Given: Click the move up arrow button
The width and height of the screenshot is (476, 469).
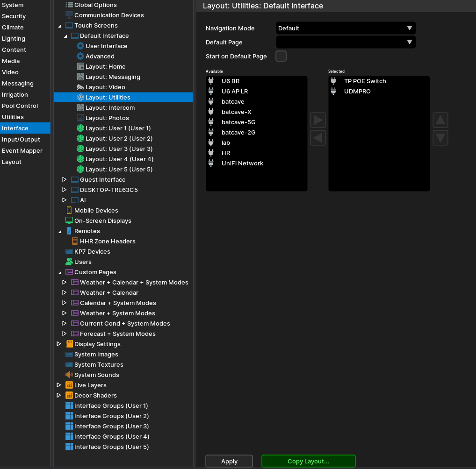Looking at the screenshot, I should click(x=440, y=120).
